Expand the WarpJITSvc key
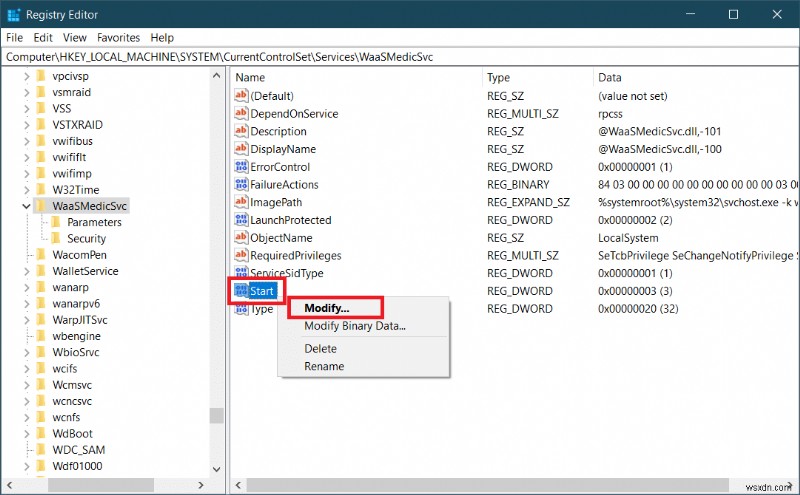 27,320
